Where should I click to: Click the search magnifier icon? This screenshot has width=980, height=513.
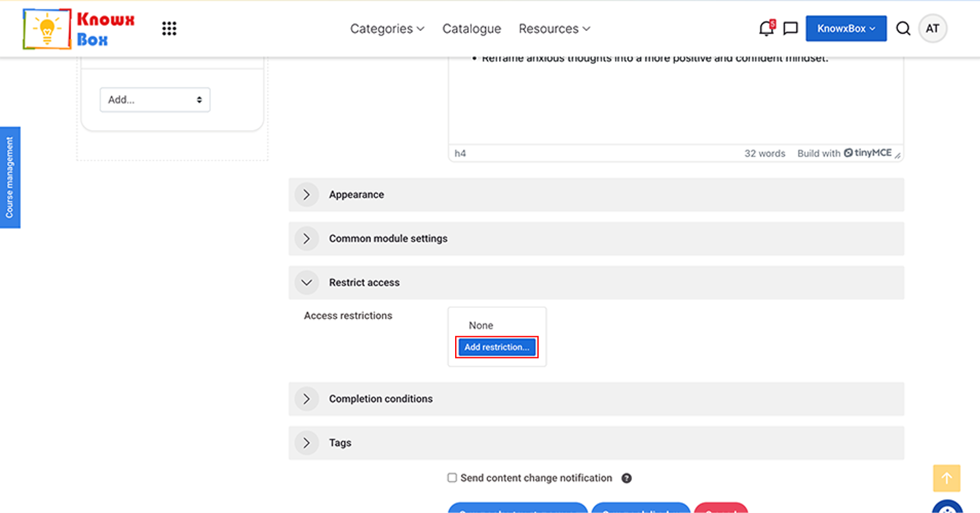[x=903, y=28]
